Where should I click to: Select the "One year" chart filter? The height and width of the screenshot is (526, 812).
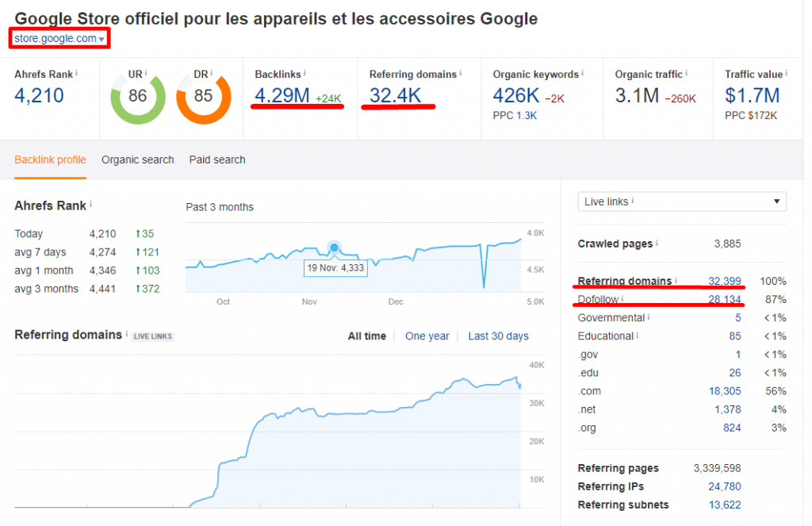[x=427, y=336]
